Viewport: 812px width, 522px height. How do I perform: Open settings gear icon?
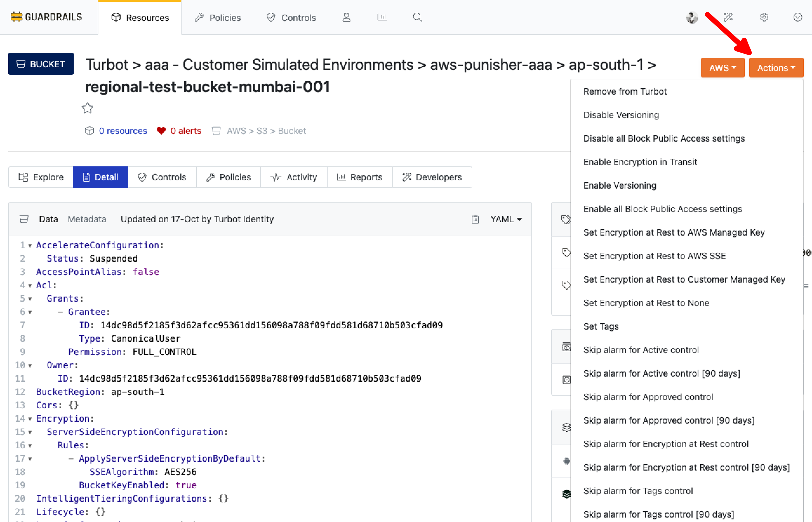point(763,17)
